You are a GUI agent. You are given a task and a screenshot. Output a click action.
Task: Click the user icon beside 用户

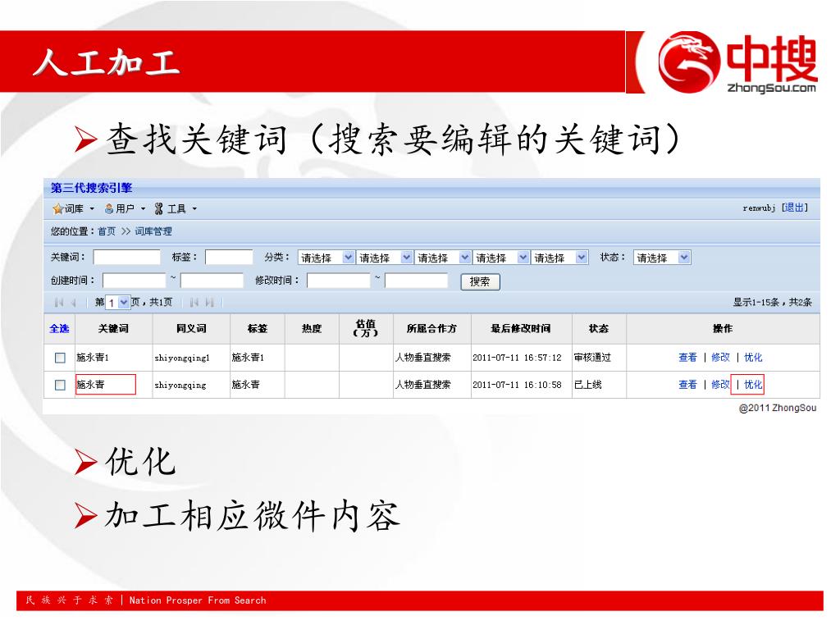109,208
